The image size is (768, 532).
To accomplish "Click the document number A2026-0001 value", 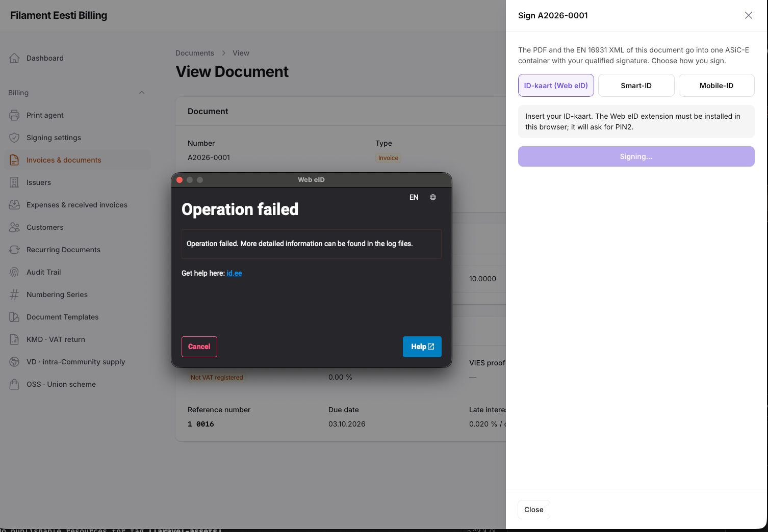I will (209, 157).
